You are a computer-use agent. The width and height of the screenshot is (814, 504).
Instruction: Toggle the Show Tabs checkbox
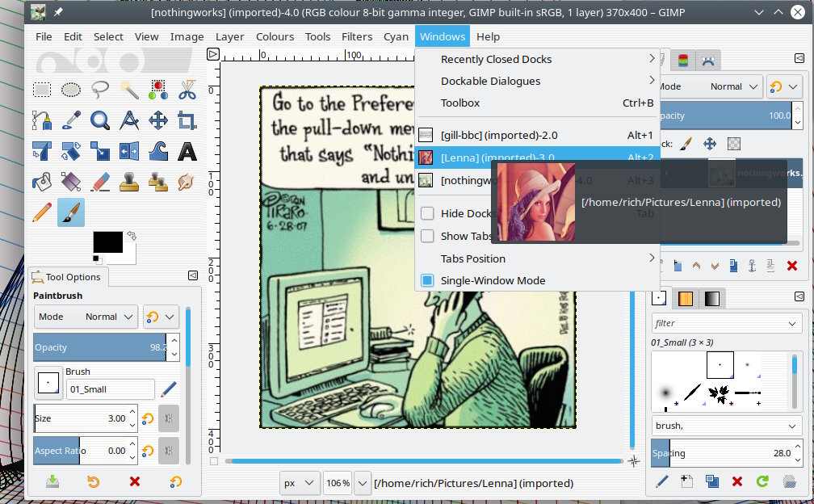[427, 236]
